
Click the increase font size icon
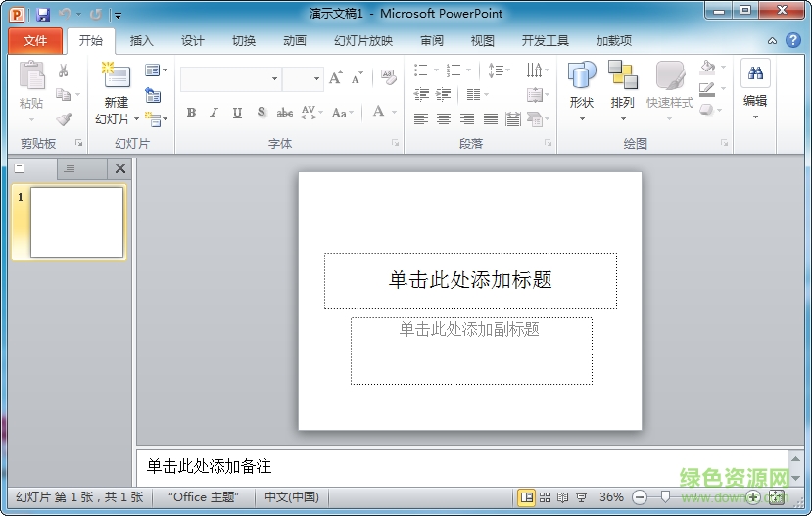coord(336,78)
